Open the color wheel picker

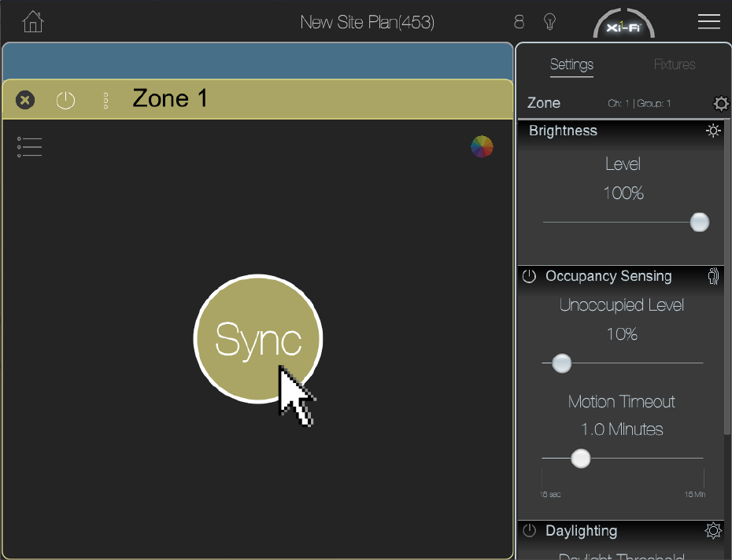coord(482,146)
